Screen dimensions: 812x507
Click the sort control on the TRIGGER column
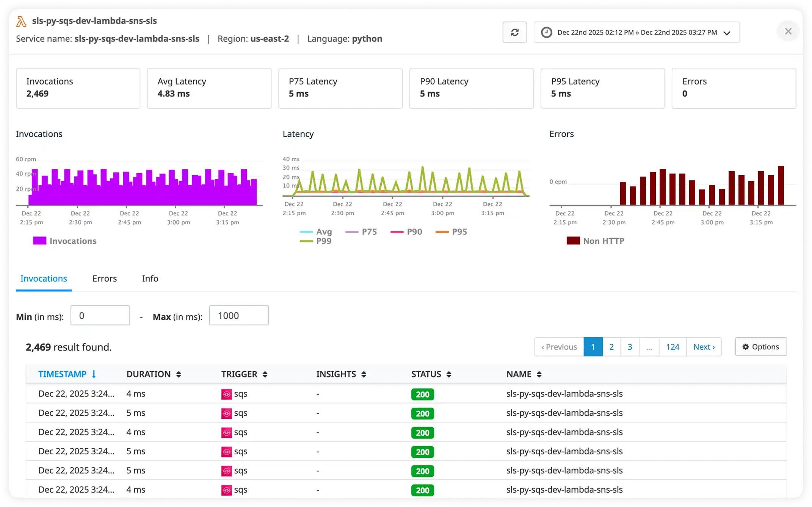coord(265,374)
